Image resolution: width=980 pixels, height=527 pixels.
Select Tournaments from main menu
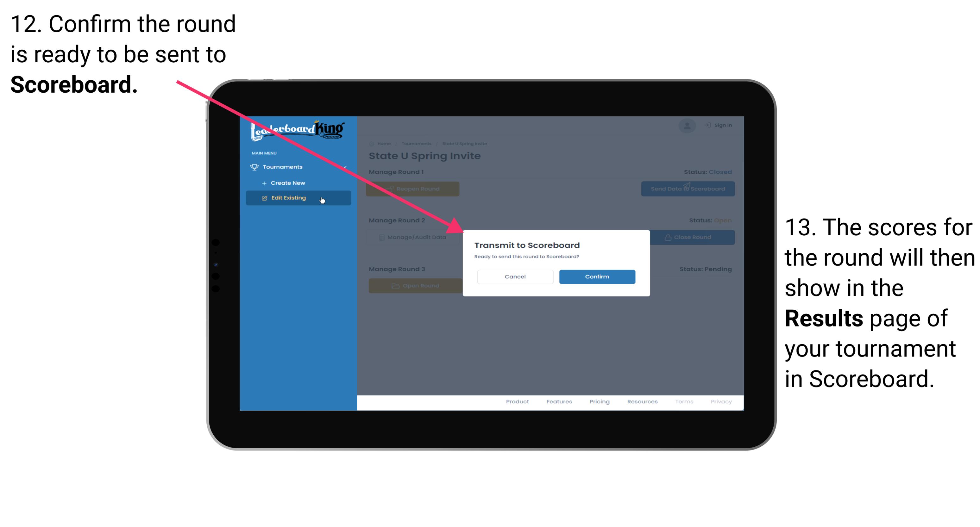283,167
